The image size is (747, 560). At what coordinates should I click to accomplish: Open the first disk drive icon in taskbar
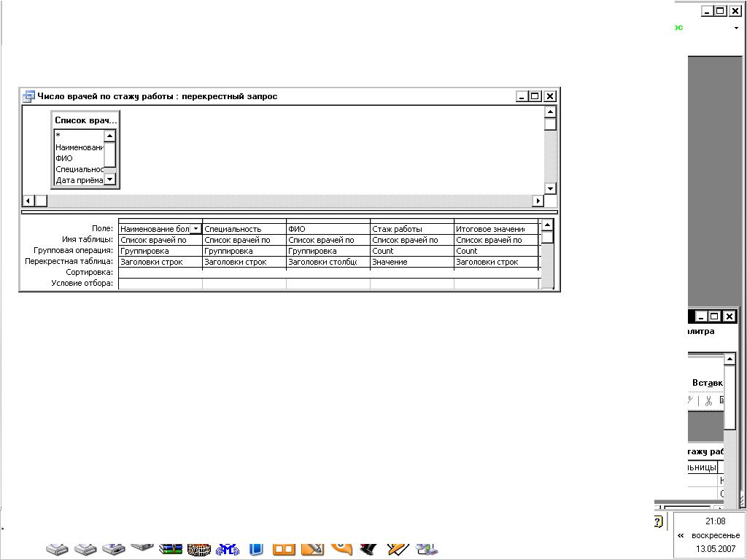57,550
